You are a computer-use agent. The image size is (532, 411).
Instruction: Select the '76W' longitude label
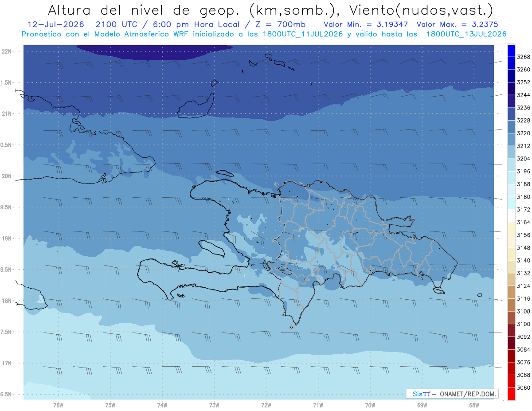point(58,405)
